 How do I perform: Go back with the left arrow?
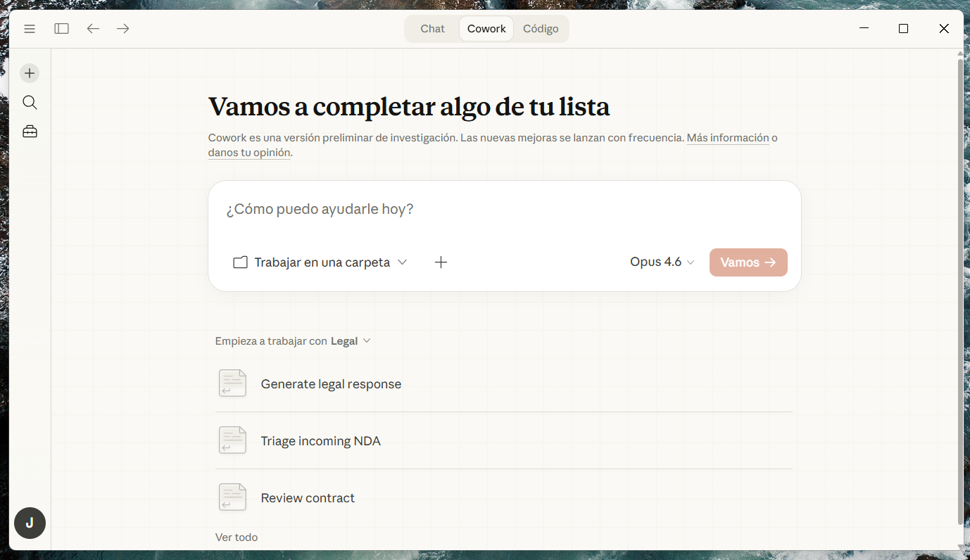(x=93, y=29)
